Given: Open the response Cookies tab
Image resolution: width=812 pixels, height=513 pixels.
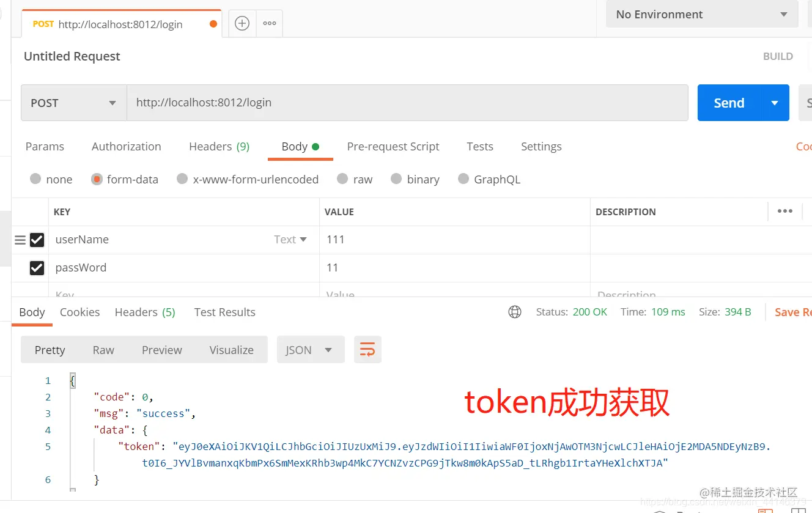Looking at the screenshot, I should click(80, 312).
